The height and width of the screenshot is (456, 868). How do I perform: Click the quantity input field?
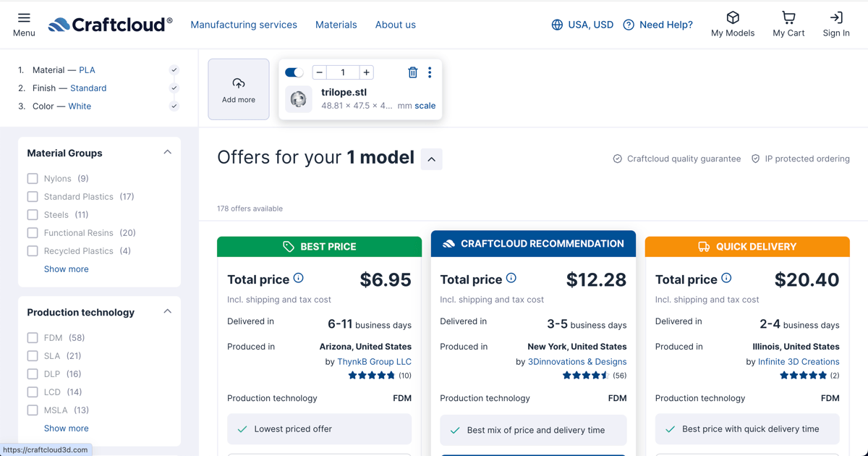[343, 72]
